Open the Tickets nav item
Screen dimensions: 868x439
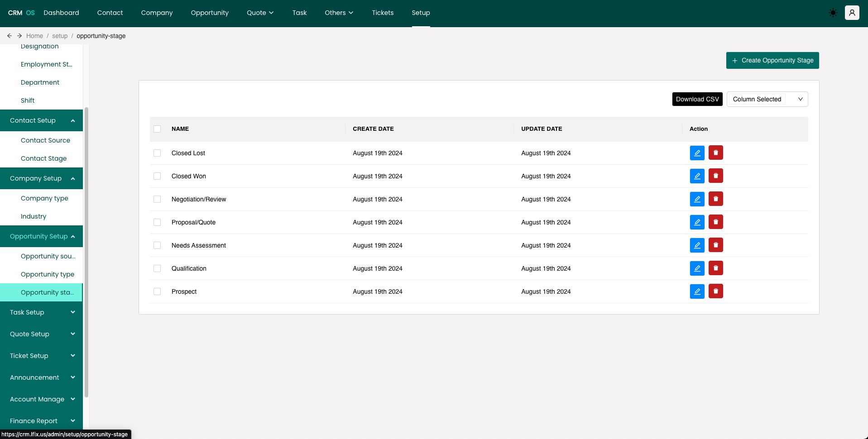(x=383, y=13)
